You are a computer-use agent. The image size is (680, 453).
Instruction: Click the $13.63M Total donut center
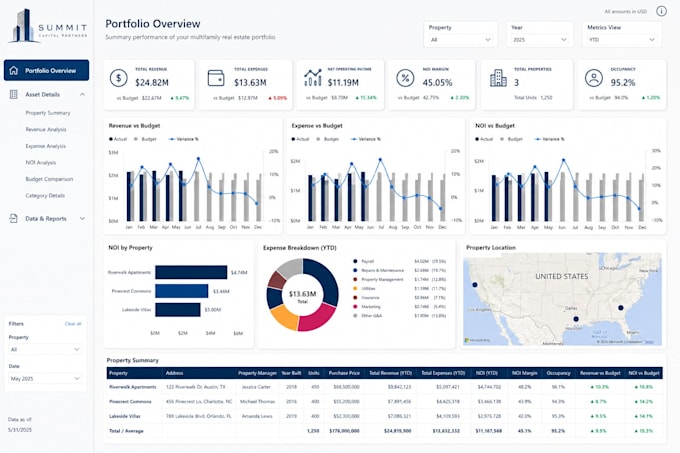pos(302,296)
